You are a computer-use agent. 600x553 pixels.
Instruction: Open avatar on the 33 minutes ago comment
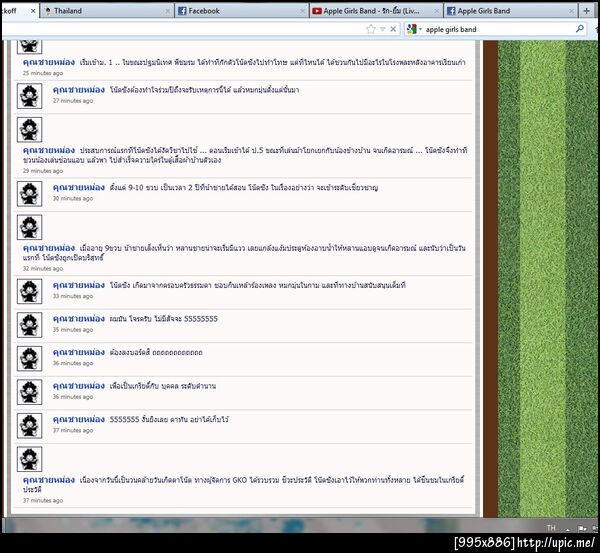tap(29, 292)
